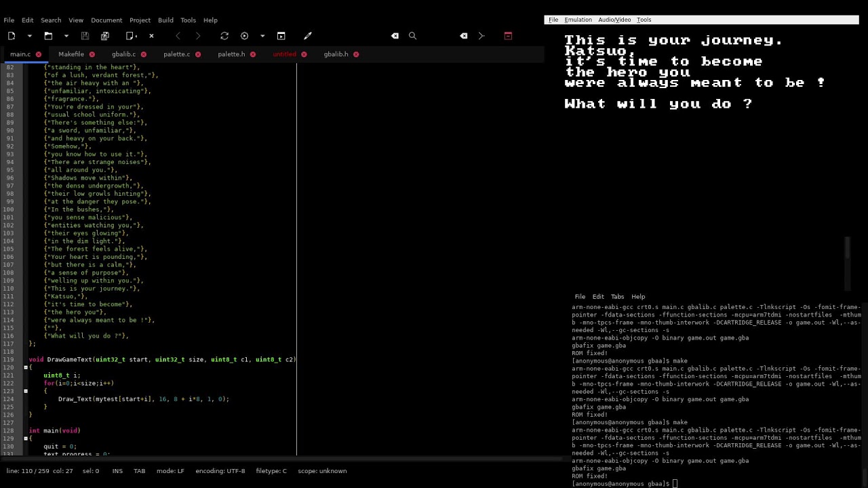Open the Build options dropdown arrow
This screenshot has width=868, height=488.
click(262, 36)
